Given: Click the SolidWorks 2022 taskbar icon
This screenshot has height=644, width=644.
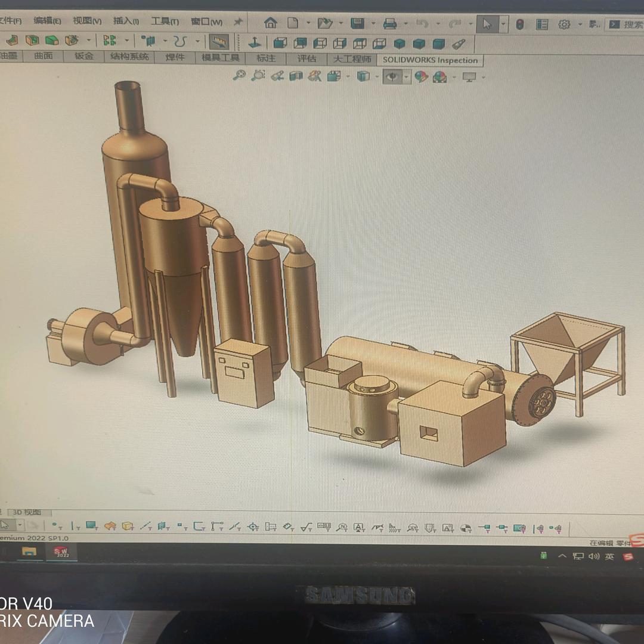Looking at the screenshot, I should pyautogui.click(x=62, y=552).
